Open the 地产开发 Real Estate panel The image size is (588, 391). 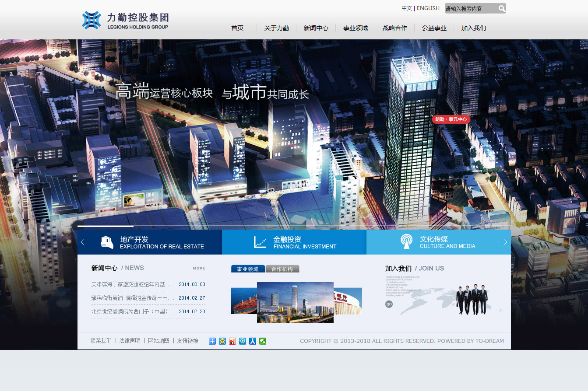[x=151, y=242]
